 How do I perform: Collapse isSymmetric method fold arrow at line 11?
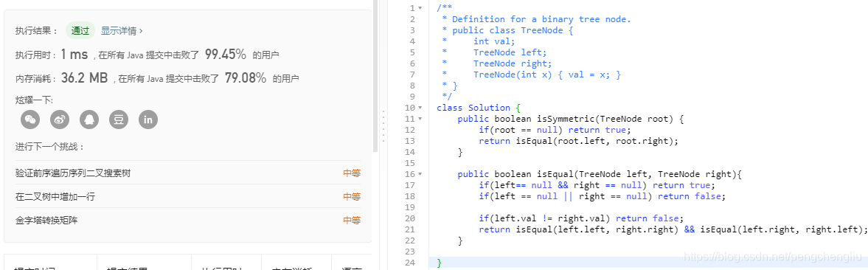420,119
